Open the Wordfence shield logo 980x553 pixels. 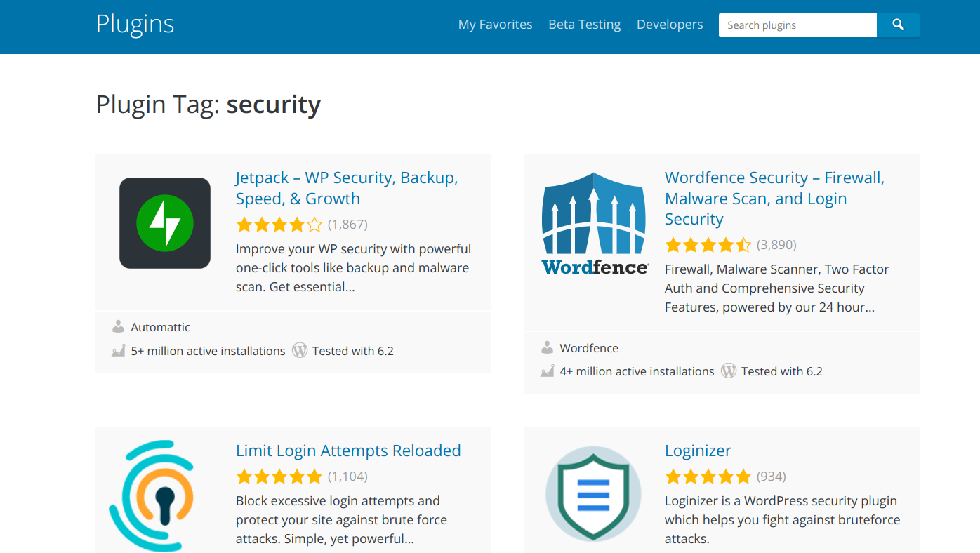click(x=595, y=223)
